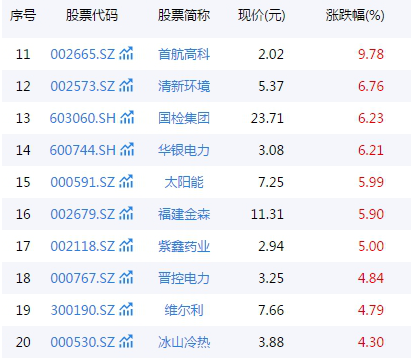This screenshot has width=414, height=360.
Task: Select row number 15
Action: click(x=23, y=182)
